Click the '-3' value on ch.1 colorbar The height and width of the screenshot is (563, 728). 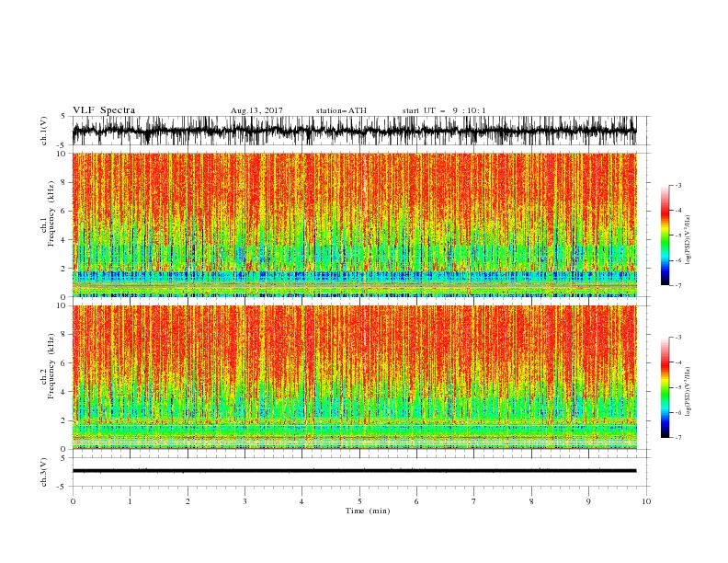coord(678,186)
